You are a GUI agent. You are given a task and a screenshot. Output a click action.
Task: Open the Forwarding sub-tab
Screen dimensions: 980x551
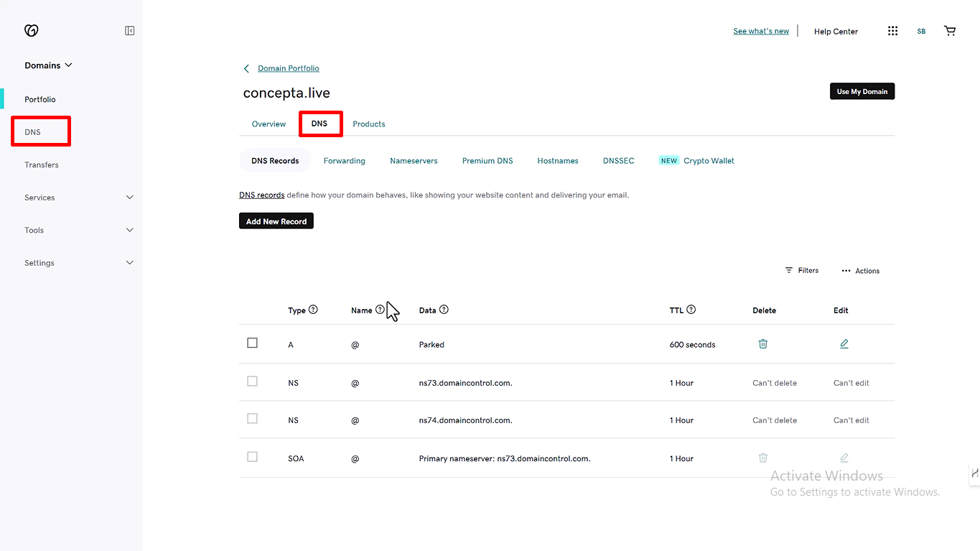345,161
